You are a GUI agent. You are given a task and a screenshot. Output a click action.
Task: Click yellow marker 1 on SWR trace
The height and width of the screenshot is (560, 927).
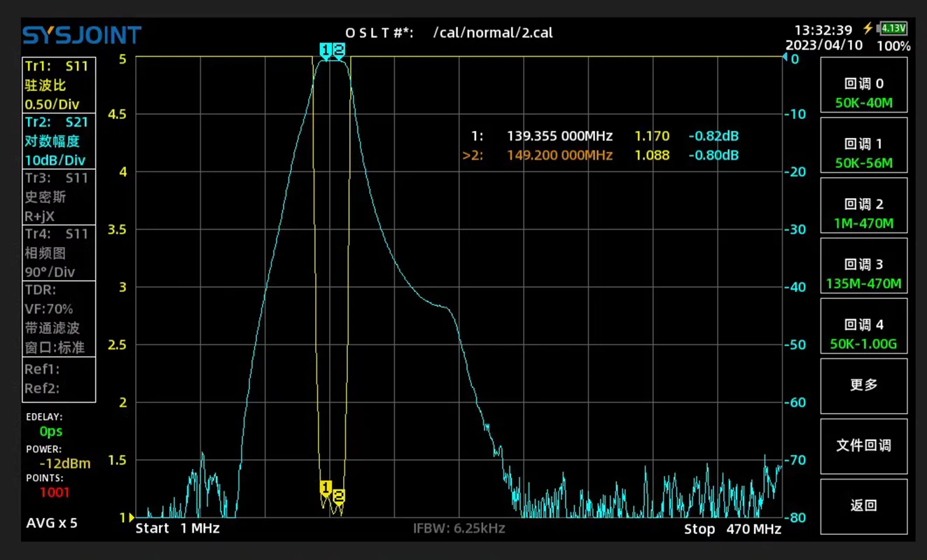pos(326,487)
